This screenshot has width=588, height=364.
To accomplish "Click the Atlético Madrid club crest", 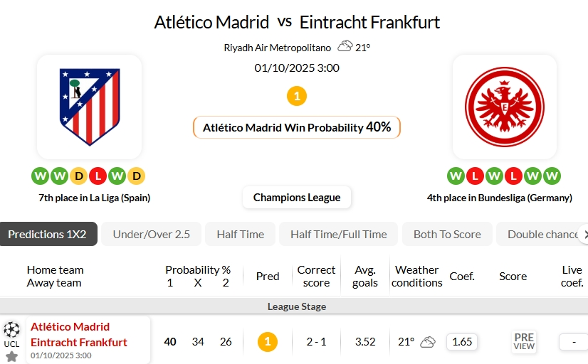I will tap(89, 107).
